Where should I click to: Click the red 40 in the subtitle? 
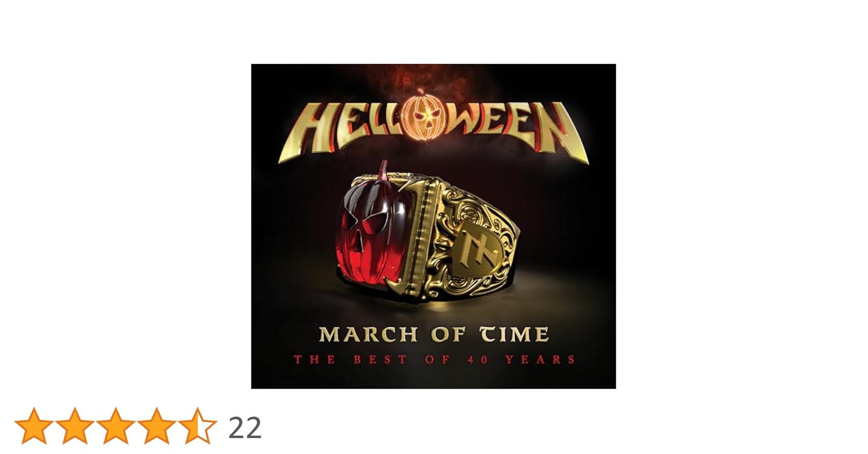point(477,360)
